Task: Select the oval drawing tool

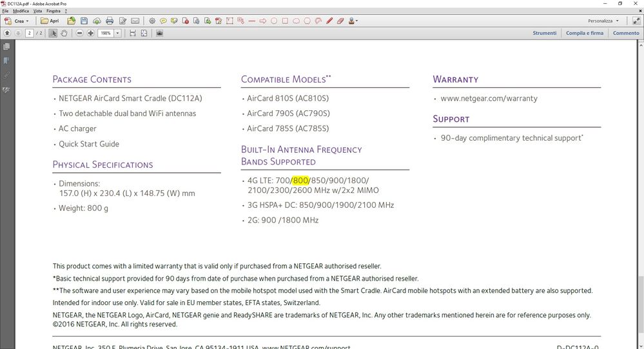Action: point(274,21)
